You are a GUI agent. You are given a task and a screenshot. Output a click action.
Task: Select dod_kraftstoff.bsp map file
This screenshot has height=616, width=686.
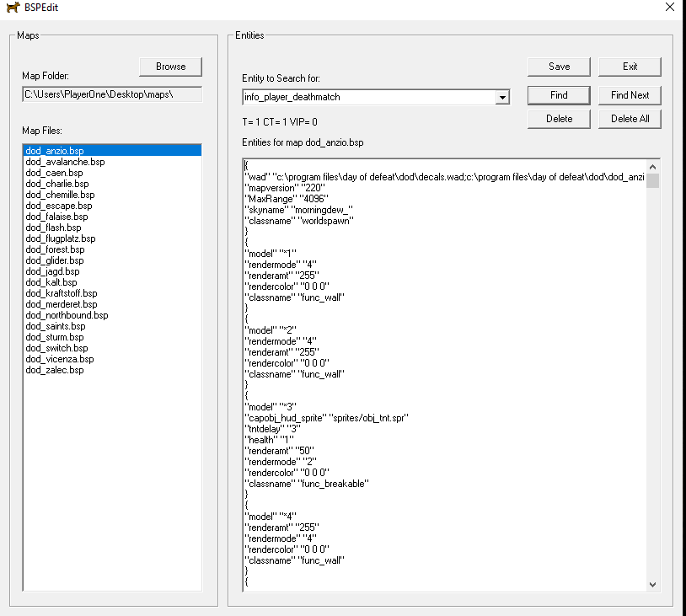(112, 293)
